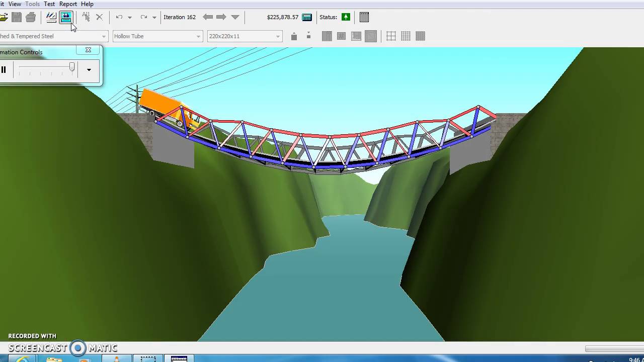
Task: Click the horizontal scrollbar at bottom right
Action: (614, 348)
